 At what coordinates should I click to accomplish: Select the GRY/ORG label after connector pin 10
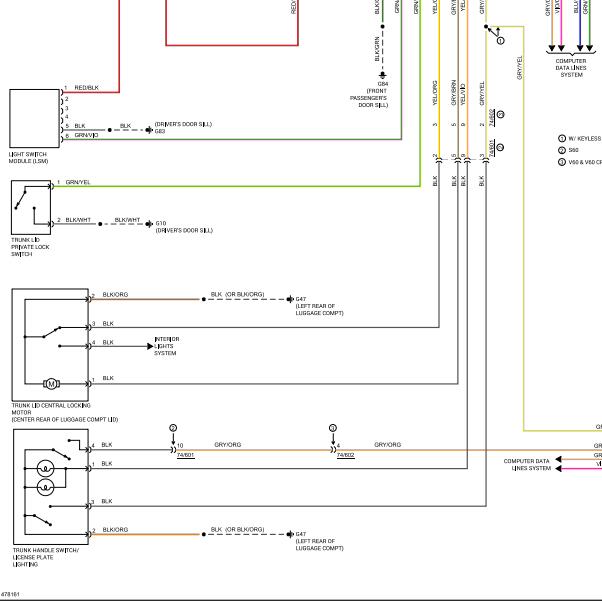coord(228,445)
